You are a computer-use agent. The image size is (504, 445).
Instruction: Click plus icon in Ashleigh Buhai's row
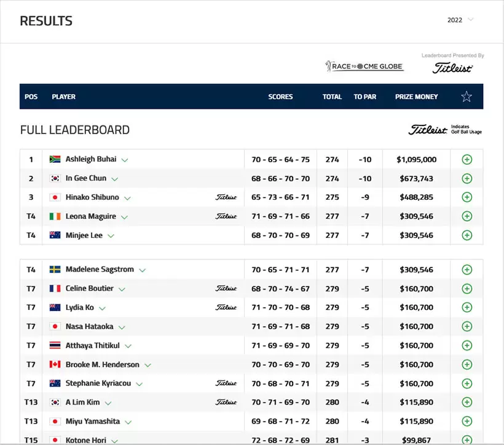pos(467,160)
